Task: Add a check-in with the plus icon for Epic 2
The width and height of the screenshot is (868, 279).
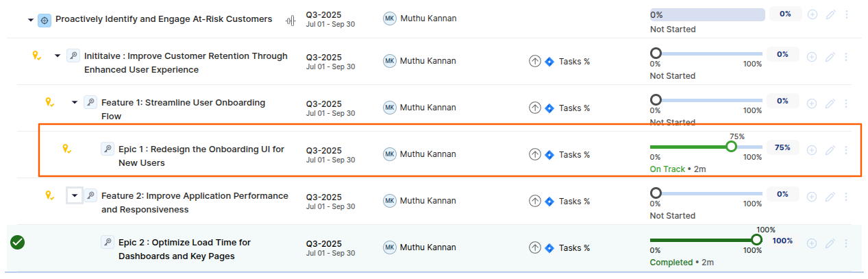Action: (x=812, y=243)
